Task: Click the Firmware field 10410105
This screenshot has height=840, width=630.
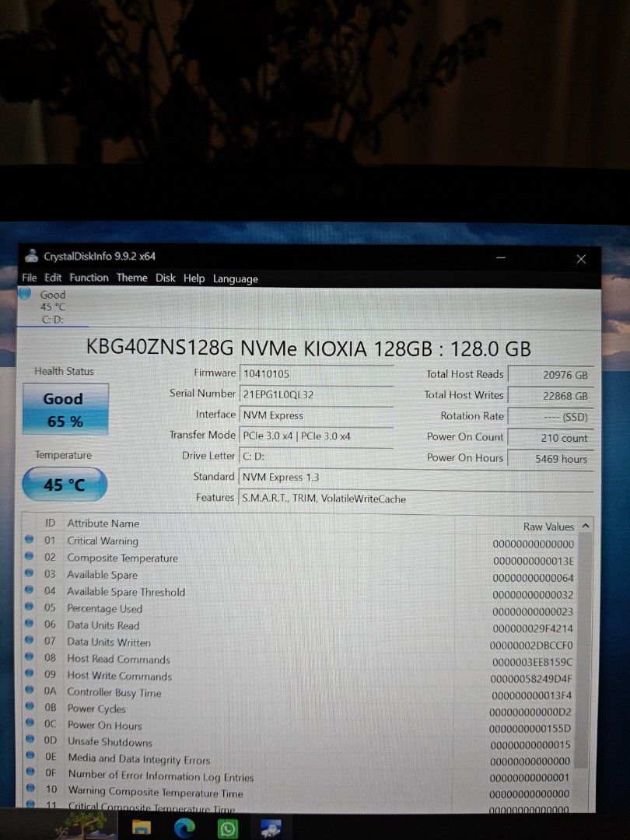Action: [316, 373]
